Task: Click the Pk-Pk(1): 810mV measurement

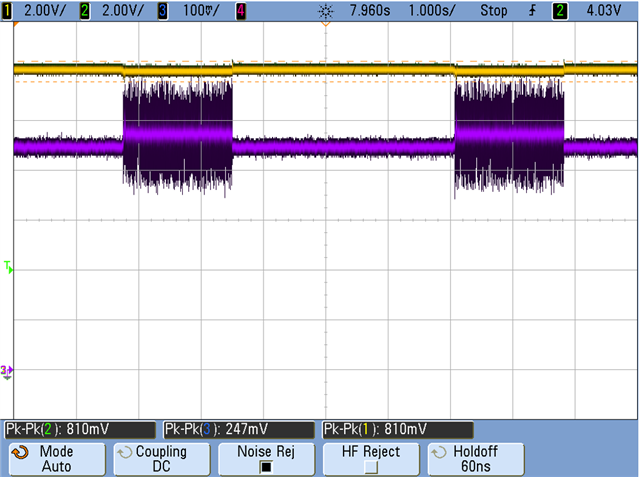Action: 398,430
